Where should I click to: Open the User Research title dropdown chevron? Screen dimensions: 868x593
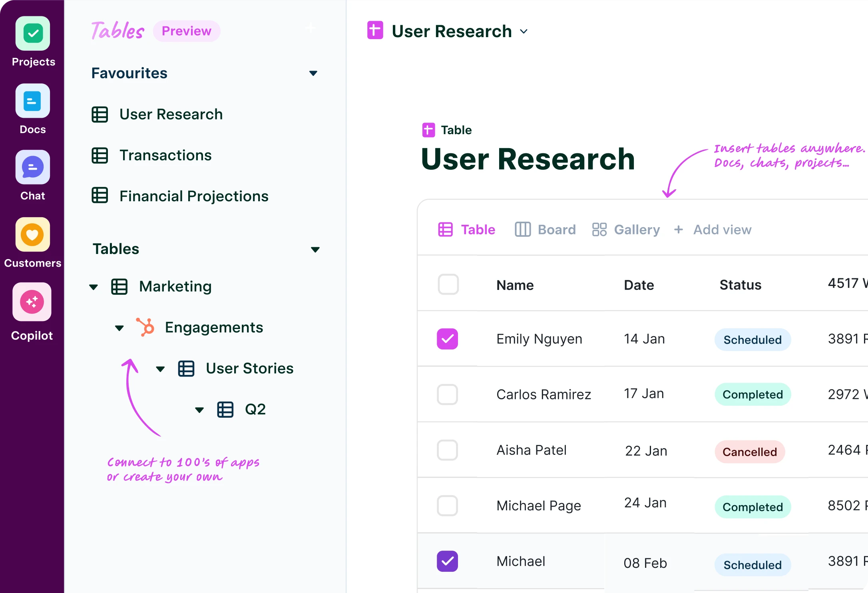click(524, 32)
